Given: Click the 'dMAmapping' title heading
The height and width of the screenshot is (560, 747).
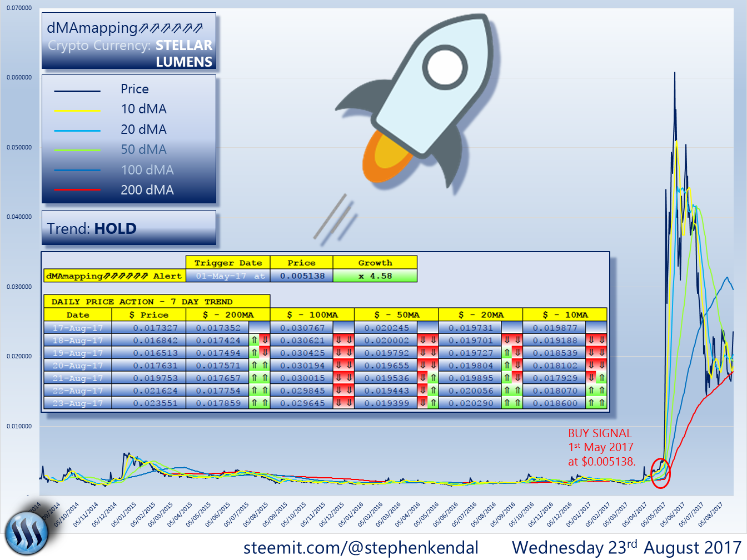Looking at the screenshot, I should tap(124, 28).
